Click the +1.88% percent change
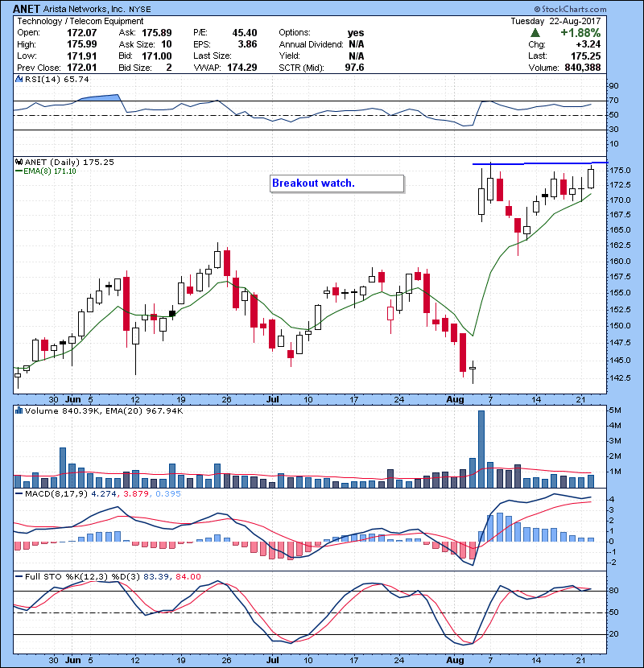644x668 pixels. tap(580, 33)
